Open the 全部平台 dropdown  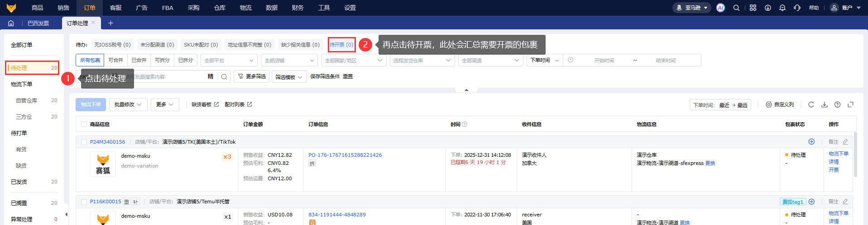229,60
